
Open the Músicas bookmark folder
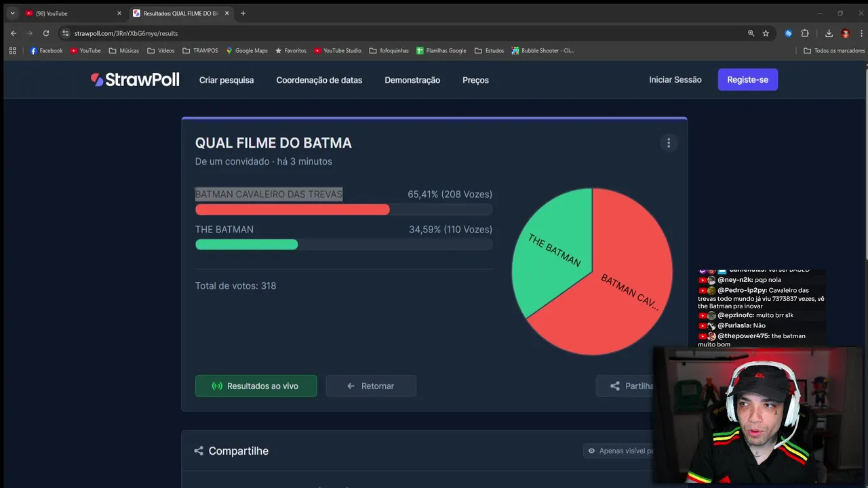(124, 51)
